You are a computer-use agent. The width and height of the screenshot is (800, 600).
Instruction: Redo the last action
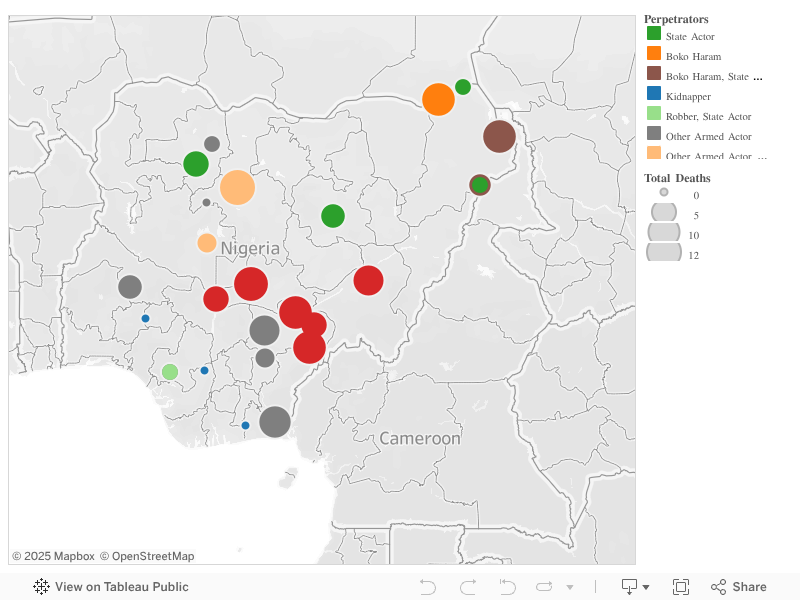click(466, 587)
